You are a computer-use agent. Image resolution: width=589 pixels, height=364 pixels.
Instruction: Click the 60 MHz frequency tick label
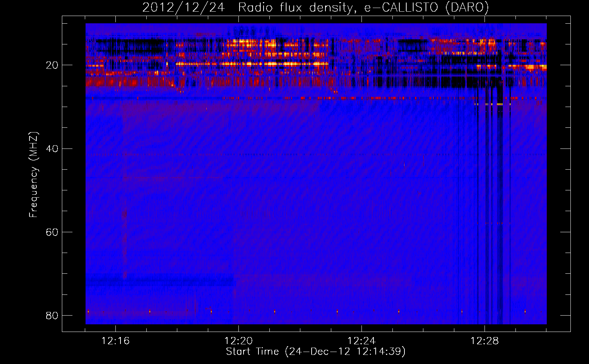coord(52,232)
